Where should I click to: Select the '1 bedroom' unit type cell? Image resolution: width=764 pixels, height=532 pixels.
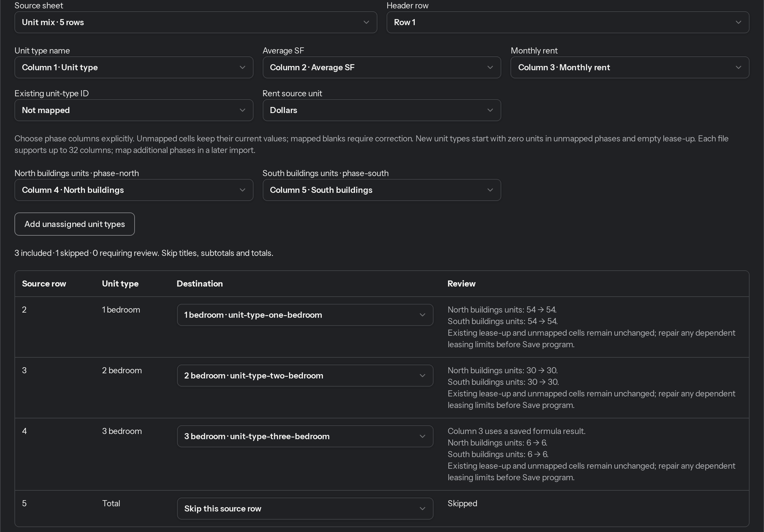pyautogui.click(x=121, y=310)
